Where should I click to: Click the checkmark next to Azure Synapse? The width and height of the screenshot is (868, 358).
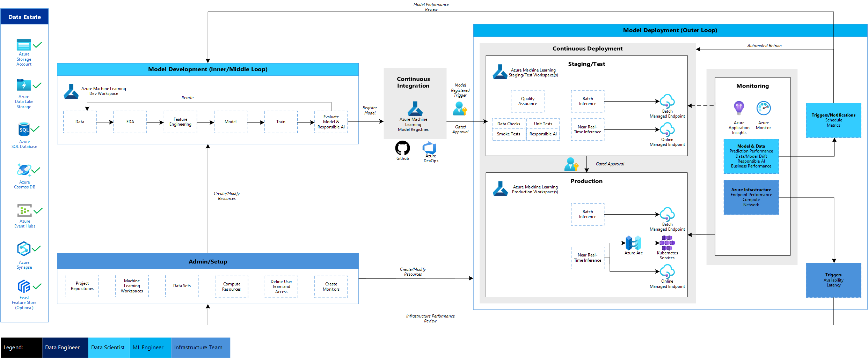tap(36, 248)
